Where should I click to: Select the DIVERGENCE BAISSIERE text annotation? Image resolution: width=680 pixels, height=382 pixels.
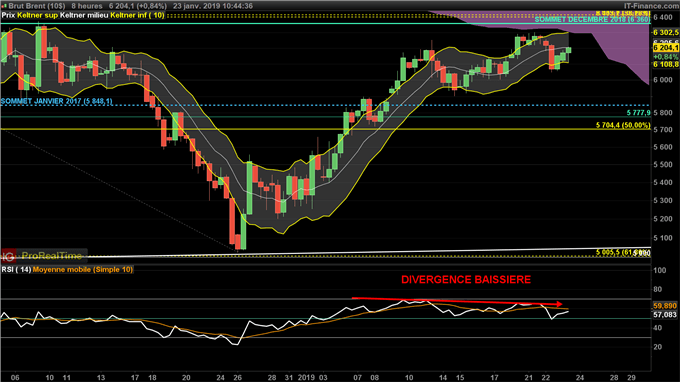click(466, 280)
